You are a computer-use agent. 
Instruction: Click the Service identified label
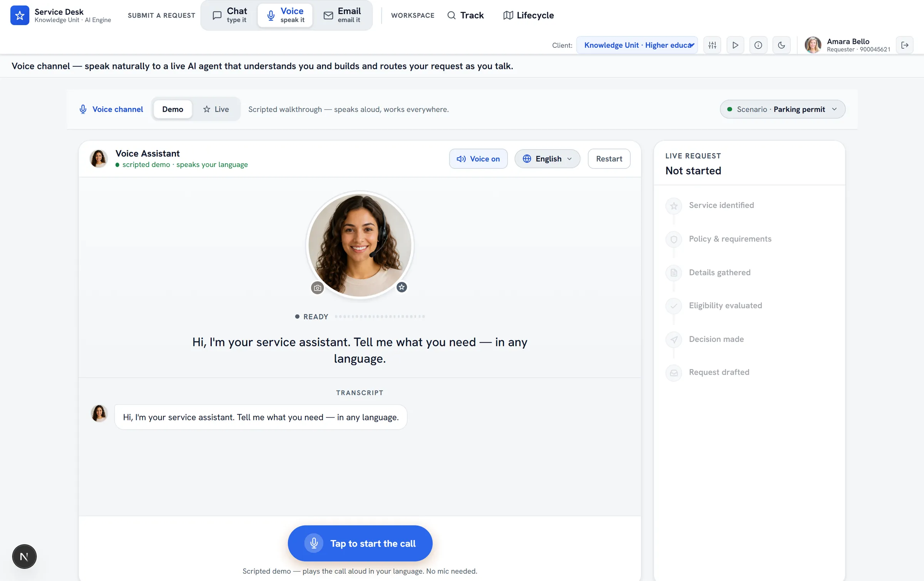click(x=721, y=205)
